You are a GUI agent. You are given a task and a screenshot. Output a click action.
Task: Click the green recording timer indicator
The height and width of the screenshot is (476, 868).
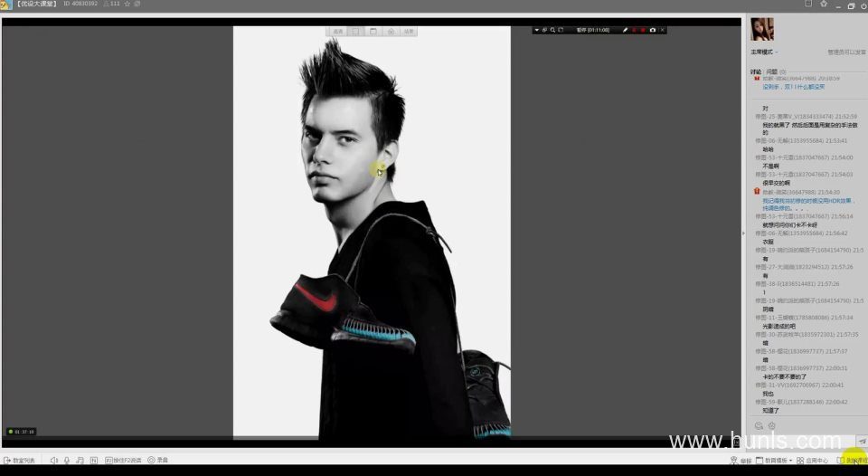click(x=21, y=432)
